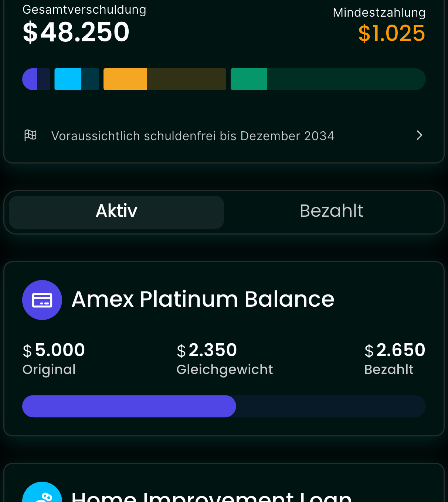Select the orange debt bar segment

point(125,79)
